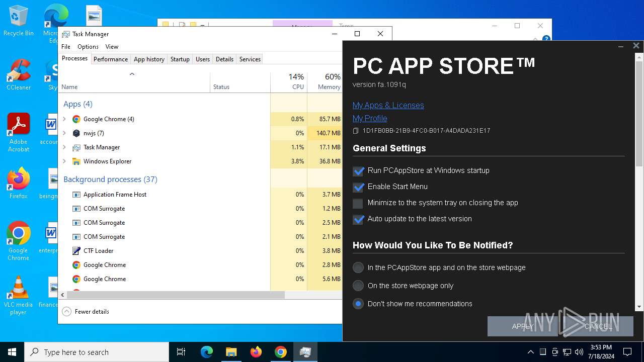This screenshot has width=644, height=362.
Task: Collapse column sort arrow above Name
Action: click(132, 74)
